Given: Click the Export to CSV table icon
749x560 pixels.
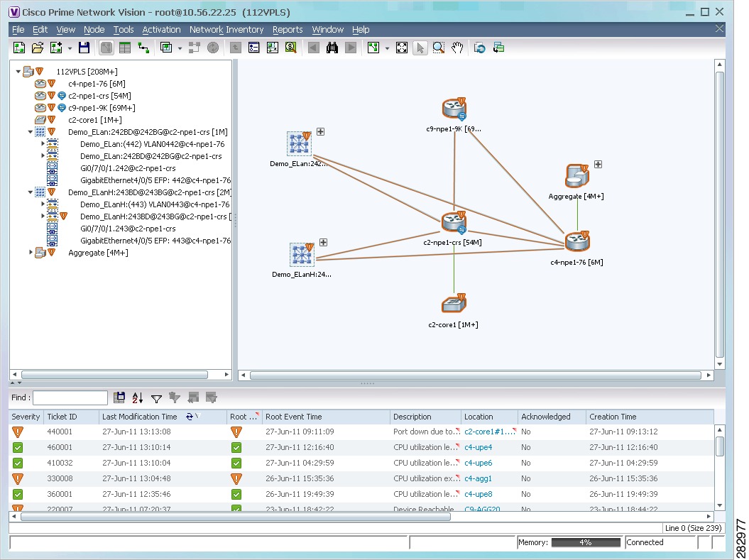Looking at the screenshot, I should pyautogui.click(x=119, y=397).
